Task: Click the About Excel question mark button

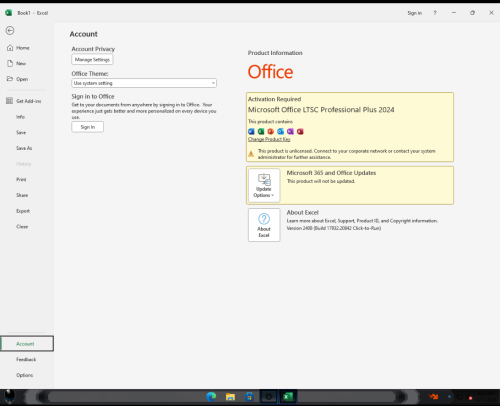Action: click(x=264, y=225)
